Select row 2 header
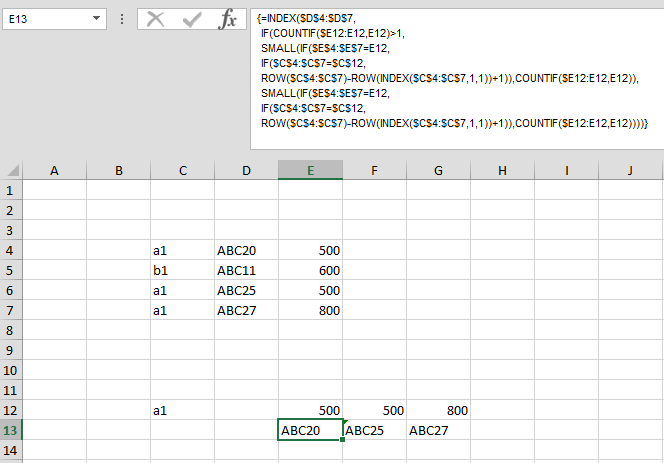The height and width of the screenshot is (463, 664). coord(10,210)
